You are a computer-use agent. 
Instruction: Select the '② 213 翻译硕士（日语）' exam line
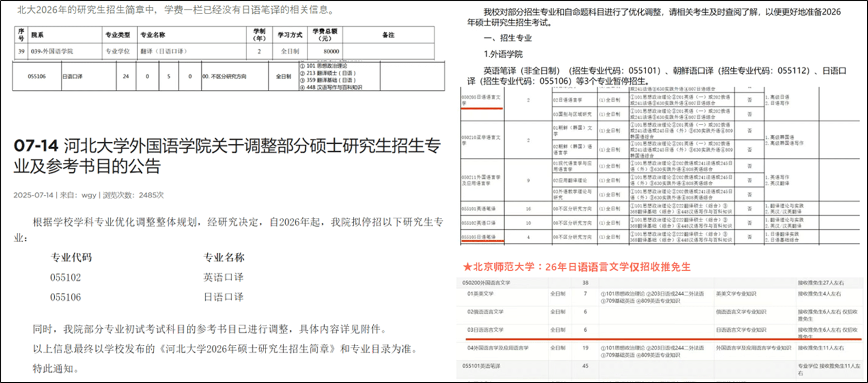(x=327, y=73)
